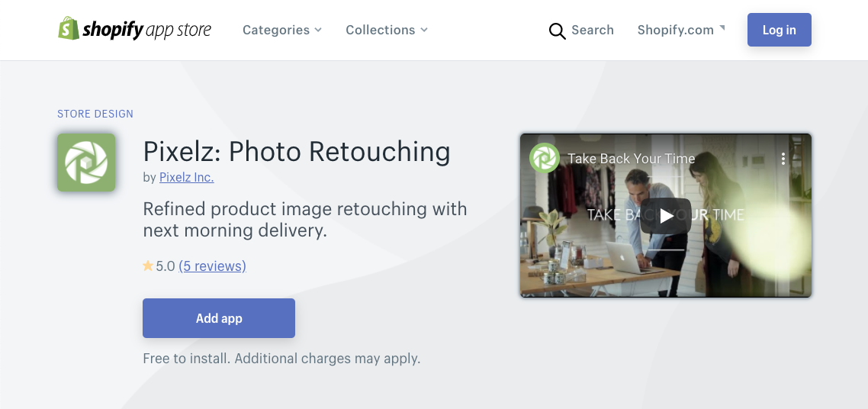Open the Pixelz channel avatar in video
The height and width of the screenshot is (409, 868).
pyautogui.click(x=545, y=158)
